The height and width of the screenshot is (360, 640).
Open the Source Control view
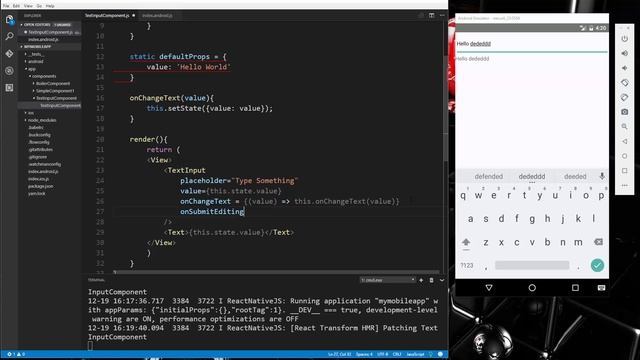[x=9, y=53]
